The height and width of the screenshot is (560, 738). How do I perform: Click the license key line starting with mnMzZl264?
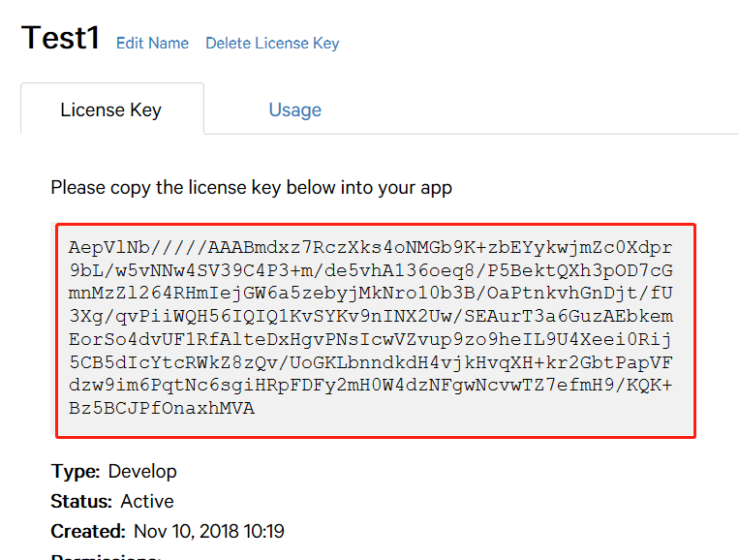(x=370, y=293)
